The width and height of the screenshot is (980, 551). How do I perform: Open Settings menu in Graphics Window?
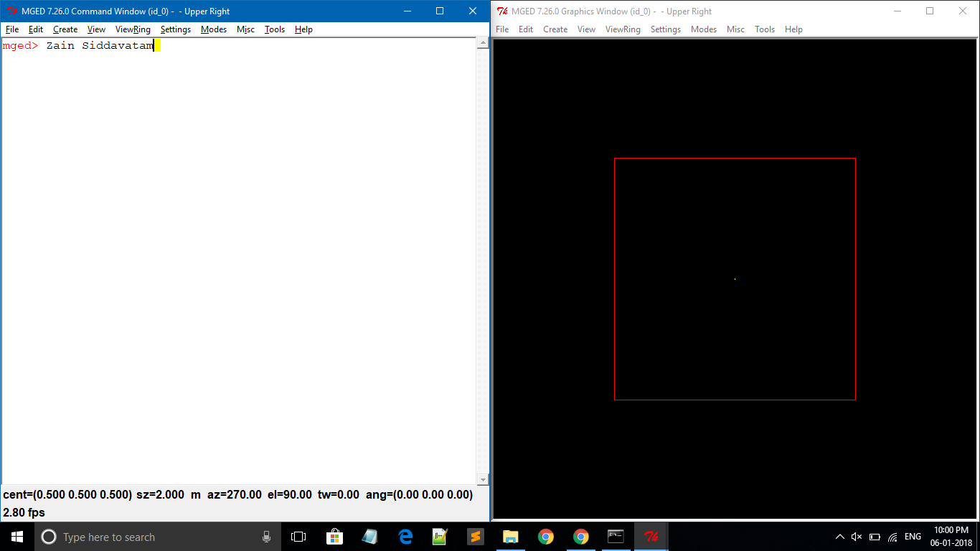pyautogui.click(x=666, y=29)
